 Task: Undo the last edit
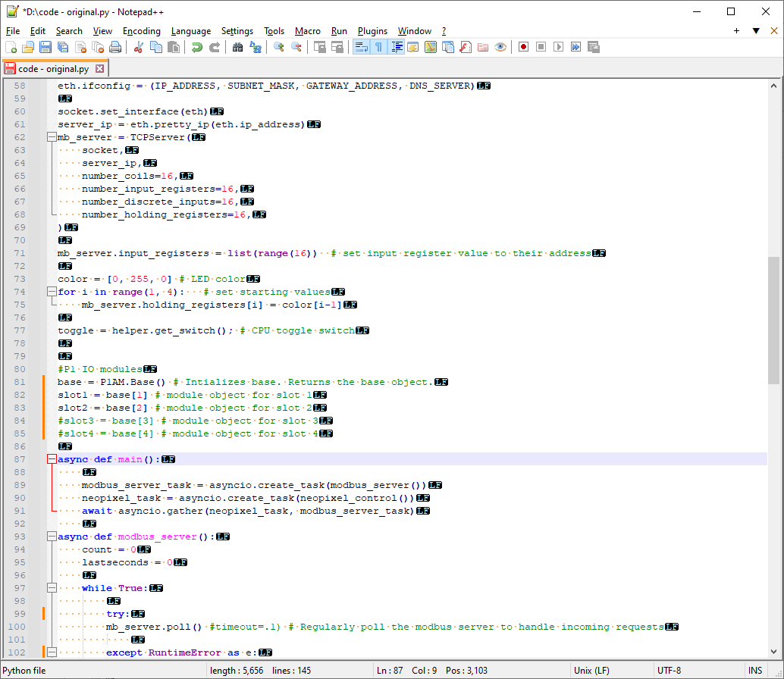(x=196, y=47)
